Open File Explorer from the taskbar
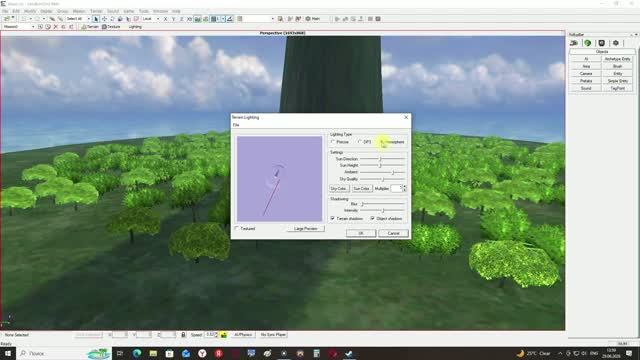The width and height of the screenshot is (640, 360). [153, 353]
